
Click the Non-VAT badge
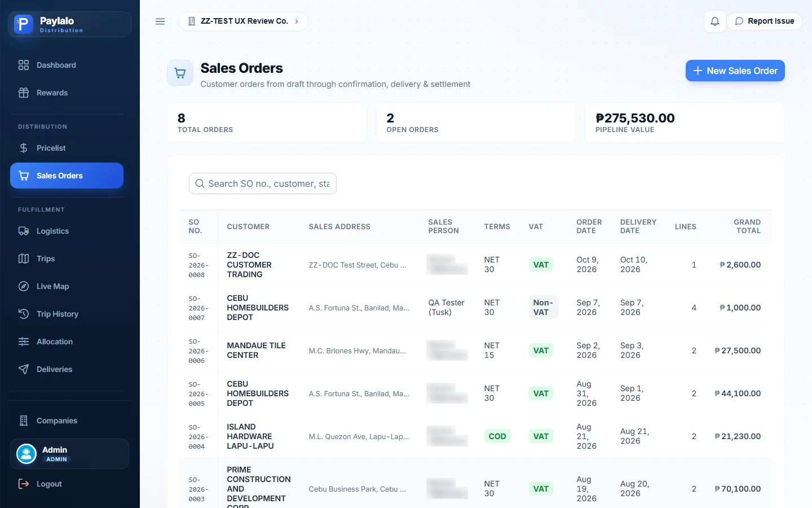click(x=543, y=308)
